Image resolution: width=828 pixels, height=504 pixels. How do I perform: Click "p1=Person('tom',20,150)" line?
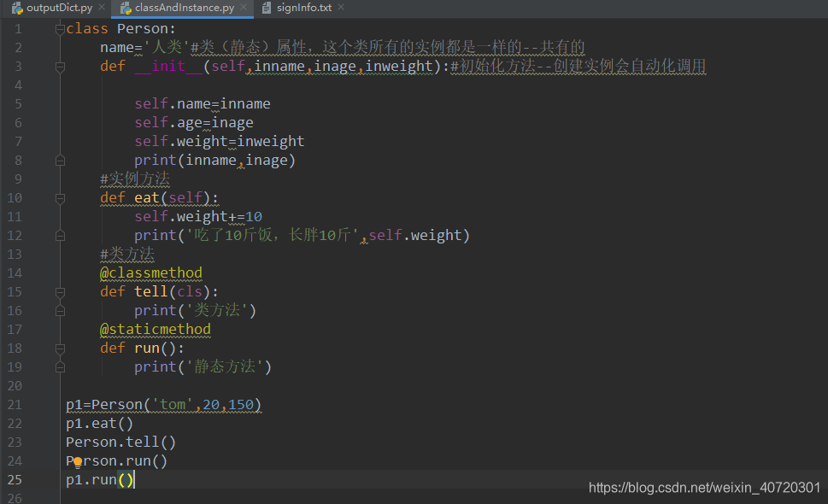tap(164, 405)
